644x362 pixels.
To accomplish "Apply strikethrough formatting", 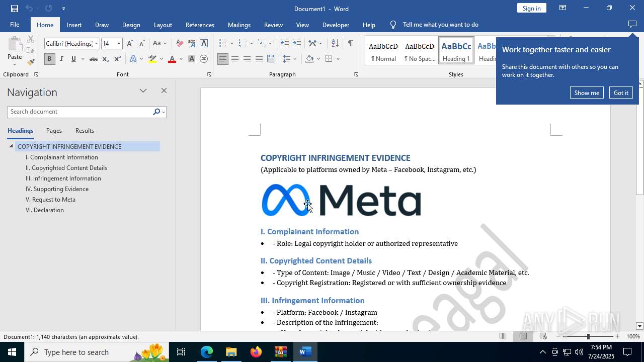I will point(93,59).
